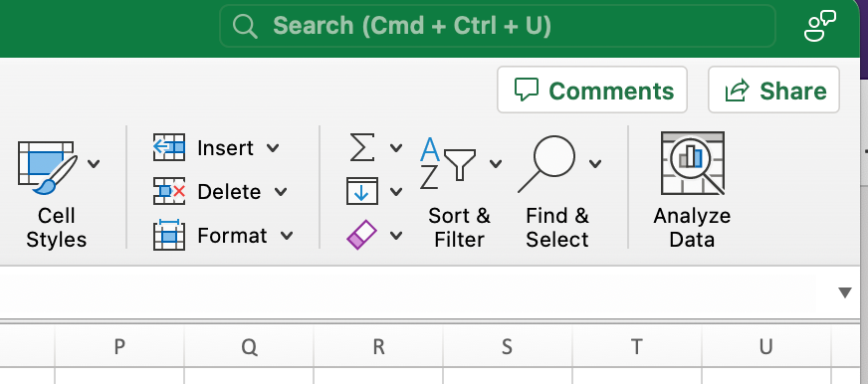
Task: Click the Clear eraser icon
Action: 361,235
